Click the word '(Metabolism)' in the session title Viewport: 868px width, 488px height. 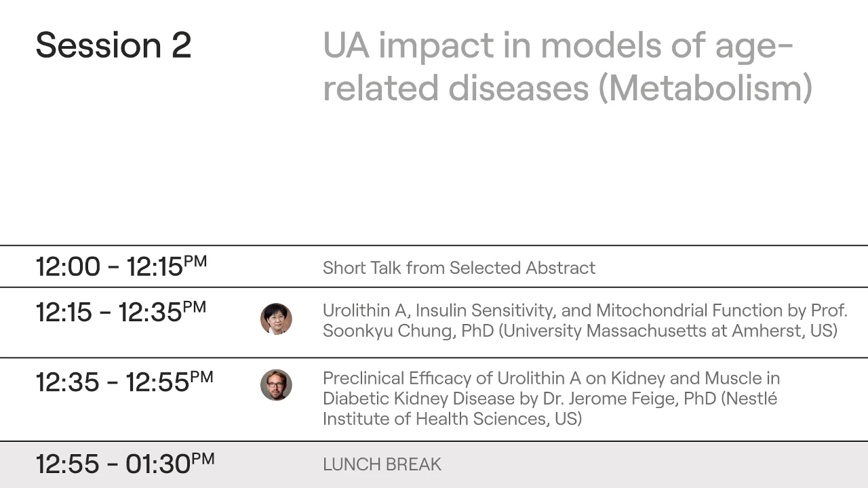coord(705,88)
